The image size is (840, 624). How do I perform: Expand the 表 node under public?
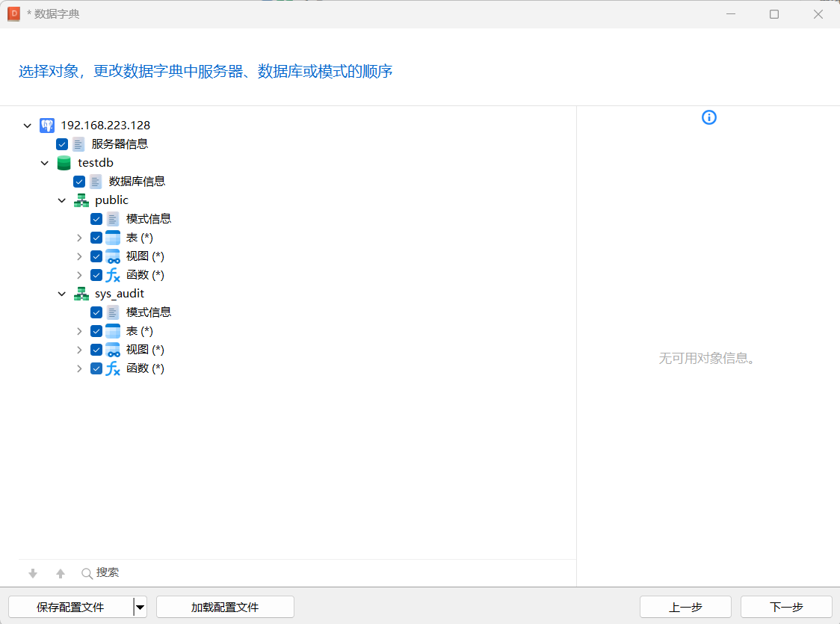point(79,238)
